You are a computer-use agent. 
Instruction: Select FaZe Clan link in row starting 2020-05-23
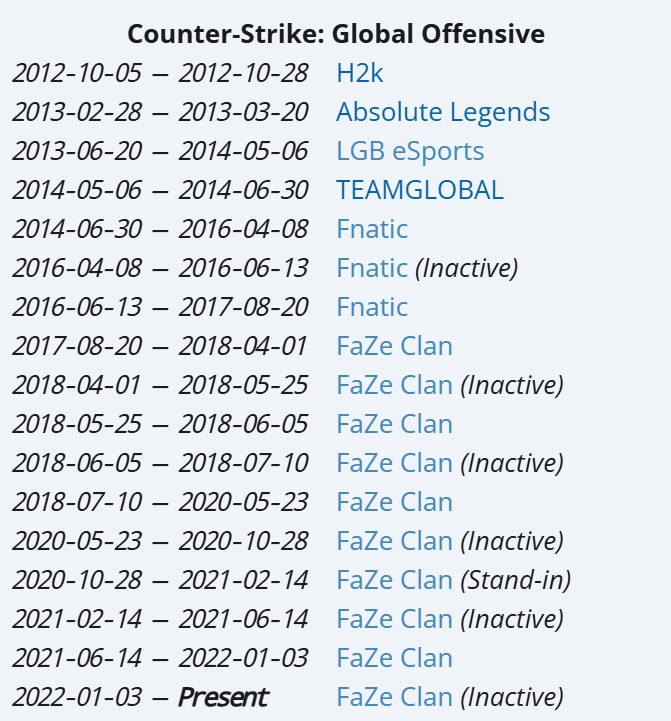pos(394,541)
